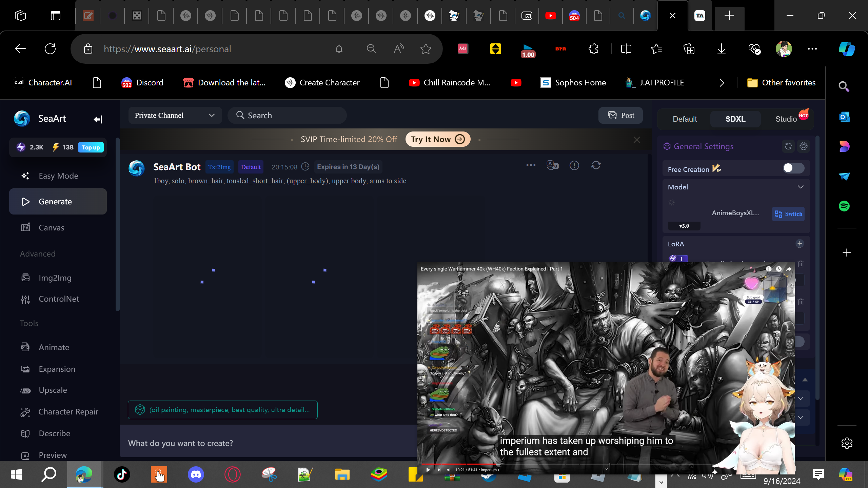The height and width of the screenshot is (488, 868).
Task: Click the oil painting prompt suggestion chip
Action: click(x=223, y=410)
